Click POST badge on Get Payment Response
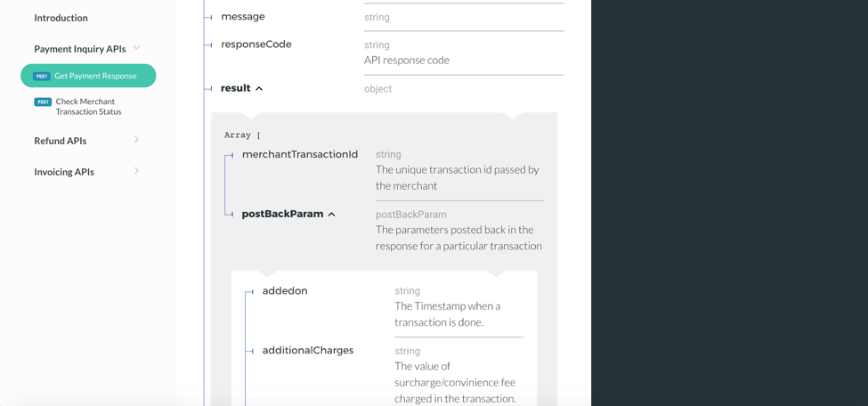868x406 pixels. click(x=42, y=77)
